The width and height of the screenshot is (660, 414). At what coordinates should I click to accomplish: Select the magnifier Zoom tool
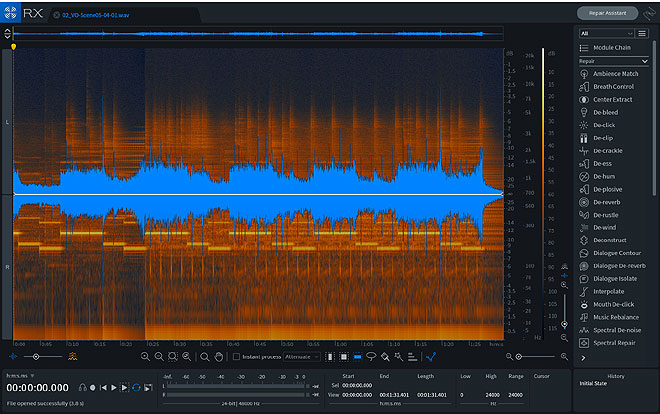[x=205, y=357]
